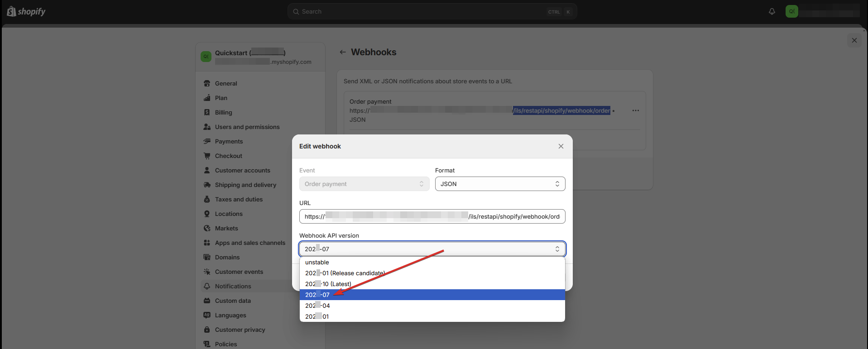The height and width of the screenshot is (349, 868).
Task: Click the back arrow beside Webhooks
Action: (343, 52)
